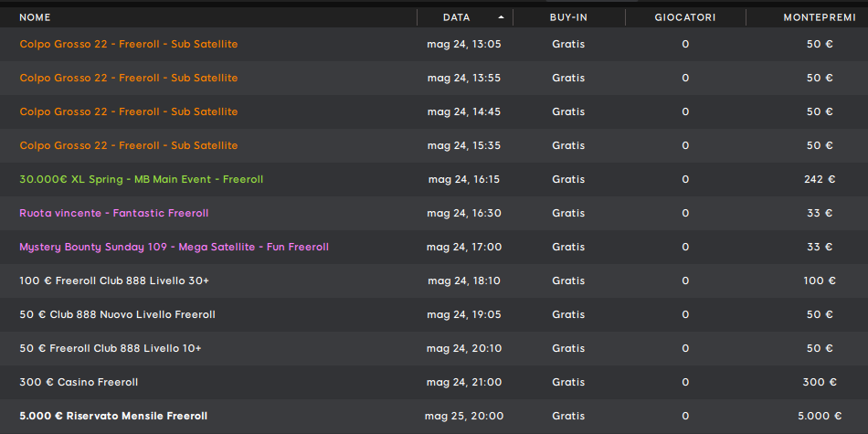The image size is (868, 434).
Task: Sort list by BUY-IN column header
Action: click(x=568, y=17)
